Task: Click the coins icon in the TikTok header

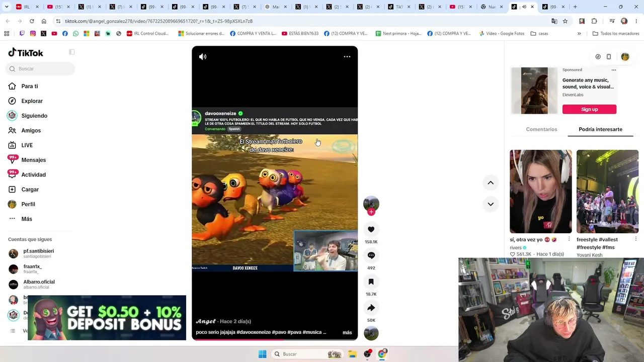Action: coord(598,57)
